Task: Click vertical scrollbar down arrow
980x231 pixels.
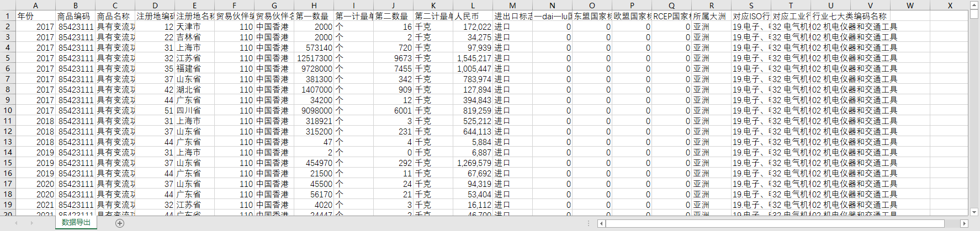Action: [974, 212]
